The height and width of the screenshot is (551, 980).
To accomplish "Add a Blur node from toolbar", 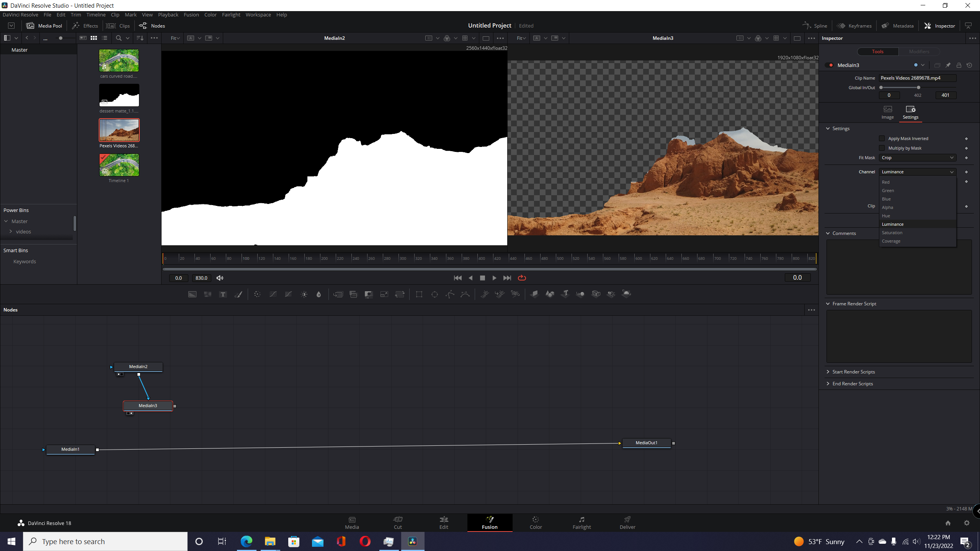I will [318, 294].
